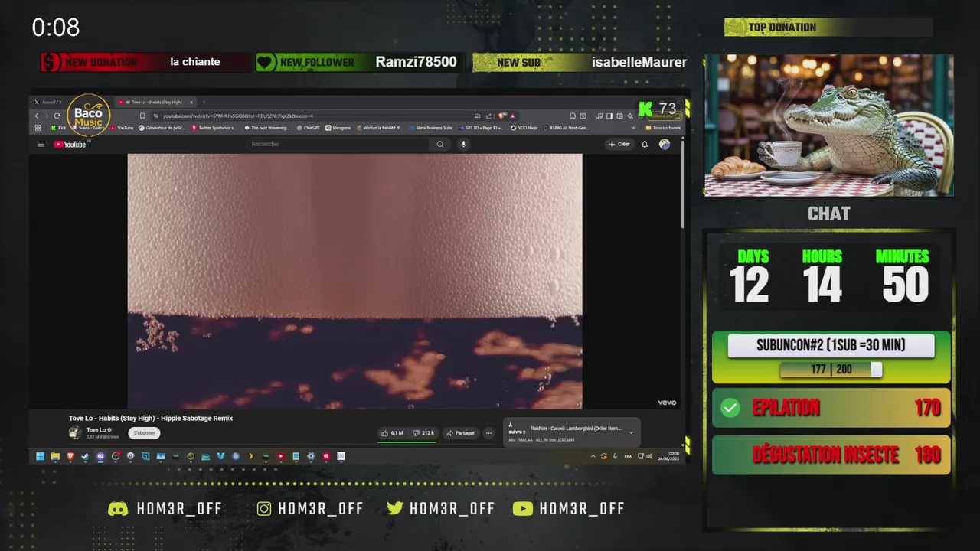Click the new donation name la chiante
Image resolution: width=980 pixels, height=551 pixels.
(195, 62)
